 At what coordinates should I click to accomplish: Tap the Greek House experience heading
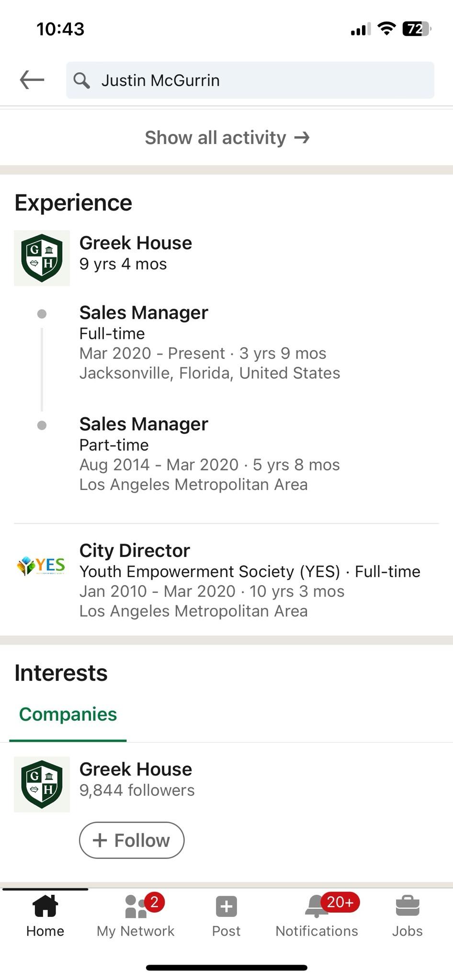[136, 243]
